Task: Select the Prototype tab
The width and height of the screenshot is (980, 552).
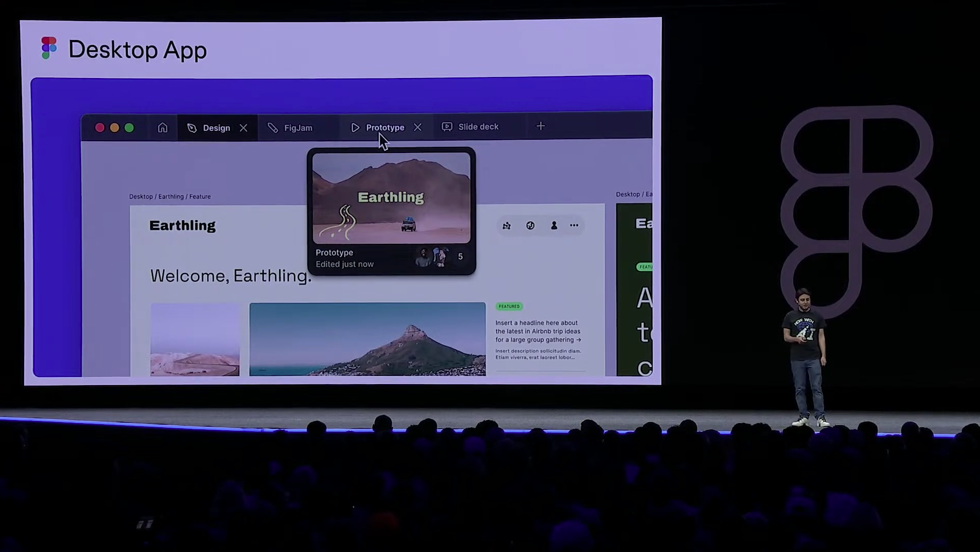Action: (x=385, y=127)
